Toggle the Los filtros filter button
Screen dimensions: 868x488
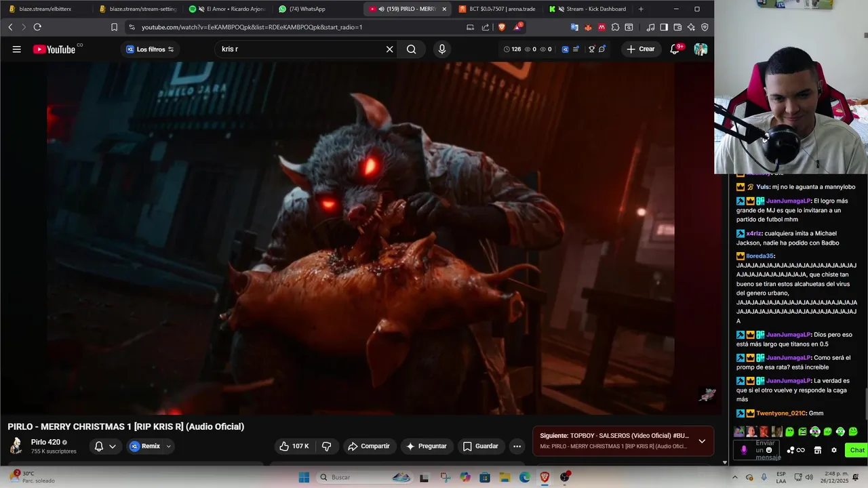(150, 49)
